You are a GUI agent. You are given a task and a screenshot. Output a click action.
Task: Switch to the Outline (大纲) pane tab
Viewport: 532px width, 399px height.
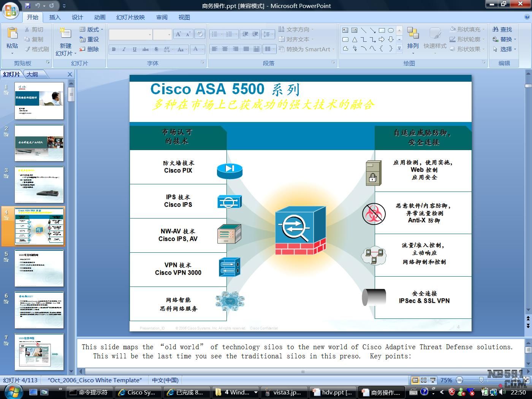tap(32, 74)
